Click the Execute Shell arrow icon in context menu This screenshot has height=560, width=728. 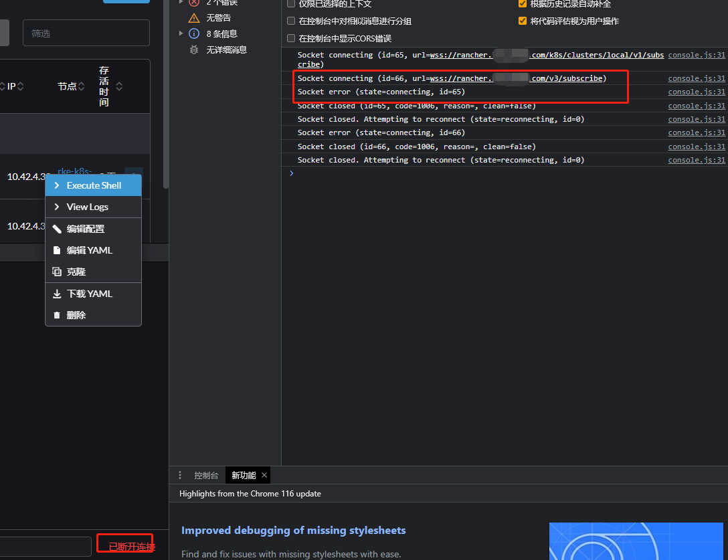[58, 185]
